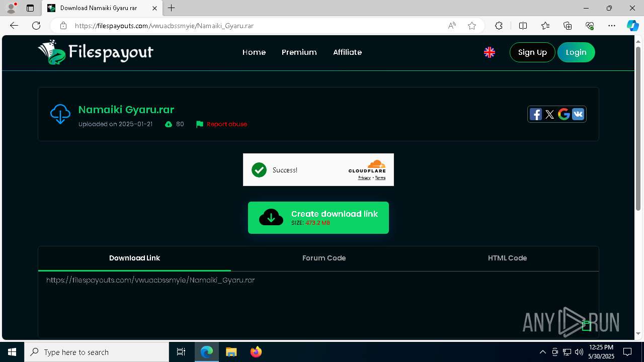Click the green download count icon
644x362 pixels.
(x=169, y=124)
